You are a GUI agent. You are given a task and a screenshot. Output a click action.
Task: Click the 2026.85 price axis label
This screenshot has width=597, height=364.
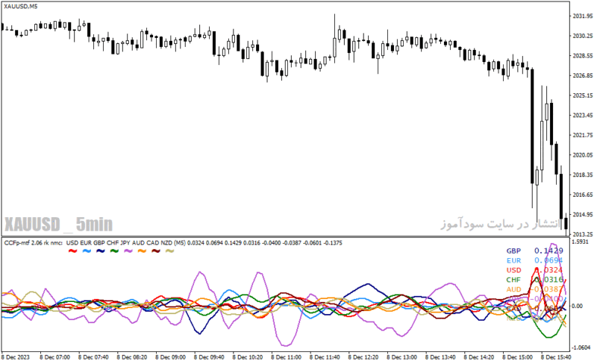583,75
